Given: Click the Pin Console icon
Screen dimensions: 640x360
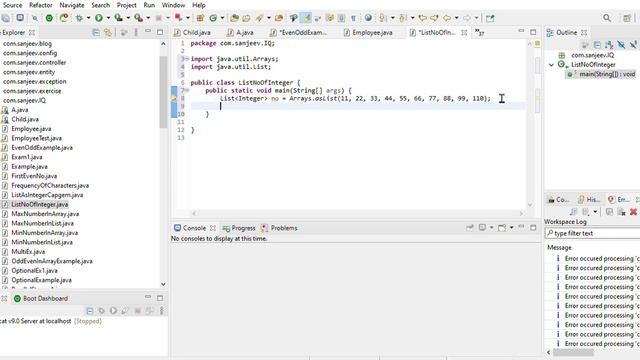Looking at the screenshot, I should (470, 228).
